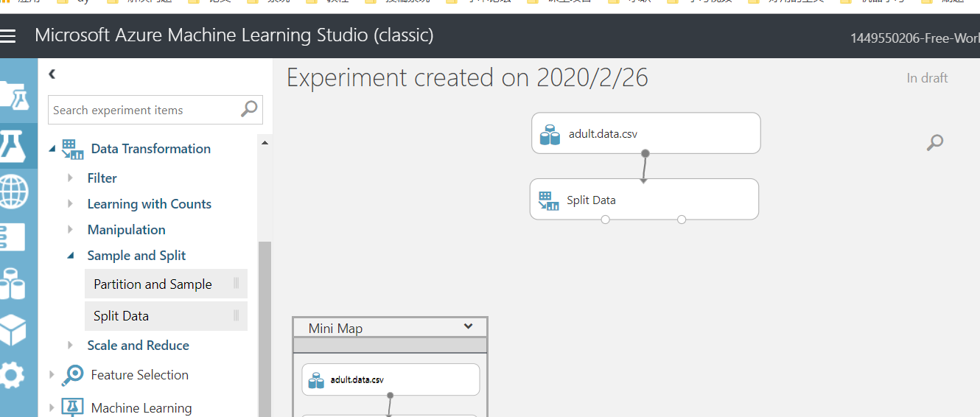Image resolution: width=980 pixels, height=417 pixels.
Task: Select the Partition and Sample module item
Action: point(166,284)
